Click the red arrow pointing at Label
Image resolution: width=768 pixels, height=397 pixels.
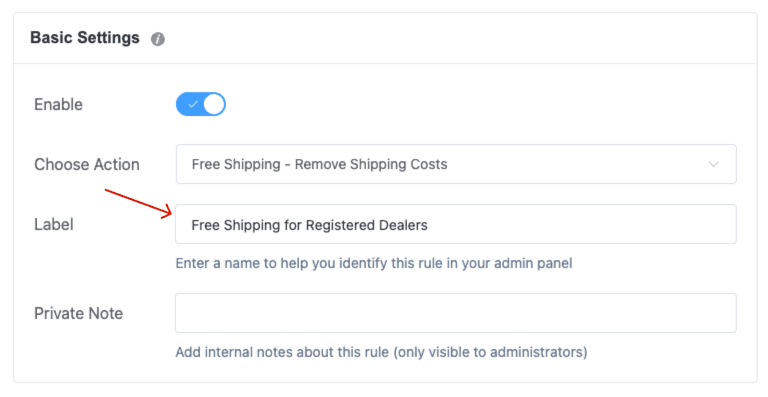point(139,203)
